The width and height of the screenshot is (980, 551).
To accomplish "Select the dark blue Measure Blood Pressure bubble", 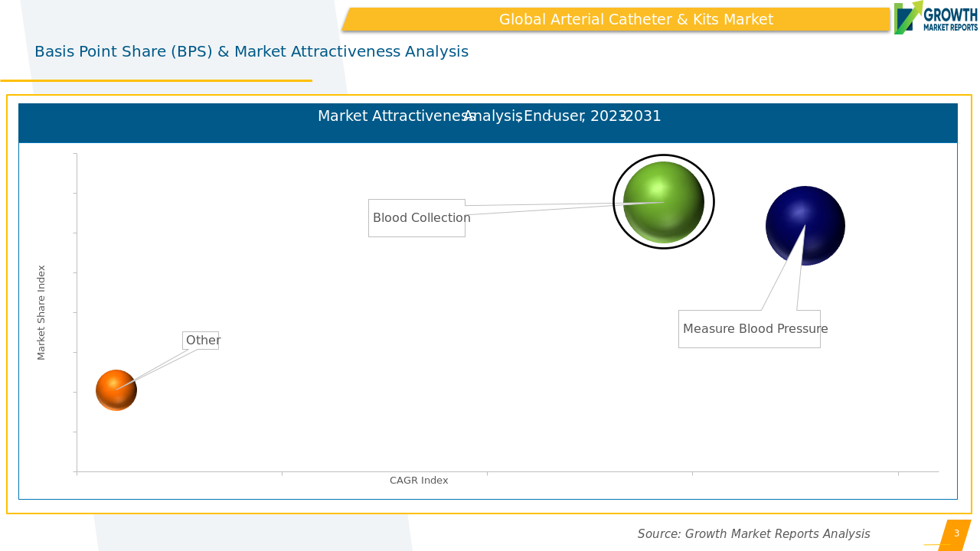I will (x=805, y=226).
